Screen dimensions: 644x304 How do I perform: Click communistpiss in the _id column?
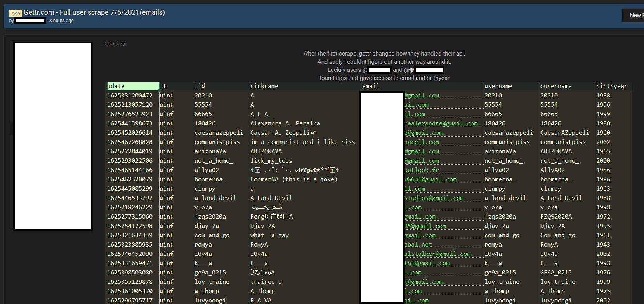click(217, 142)
